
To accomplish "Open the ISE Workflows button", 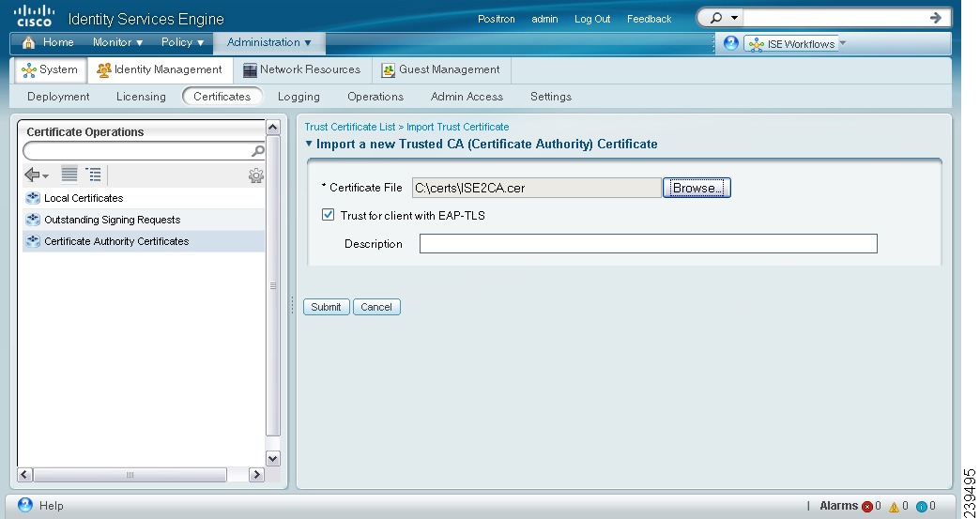I will [x=790, y=44].
